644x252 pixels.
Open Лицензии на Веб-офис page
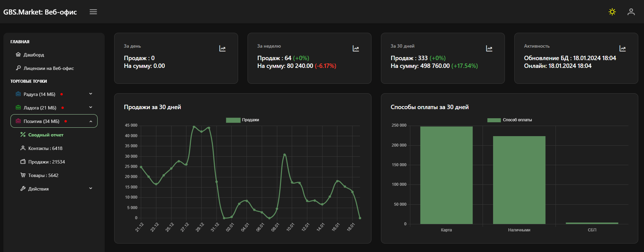pos(48,68)
